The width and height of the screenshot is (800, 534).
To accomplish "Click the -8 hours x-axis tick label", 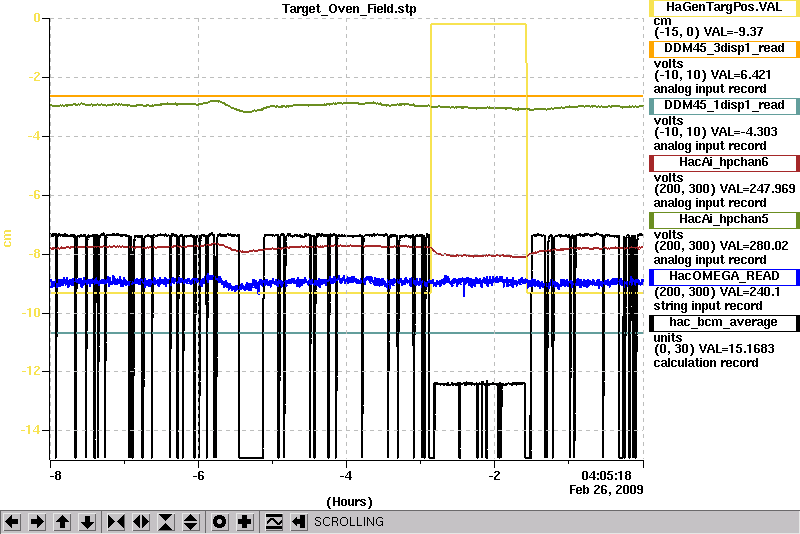I will [x=56, y=476].
